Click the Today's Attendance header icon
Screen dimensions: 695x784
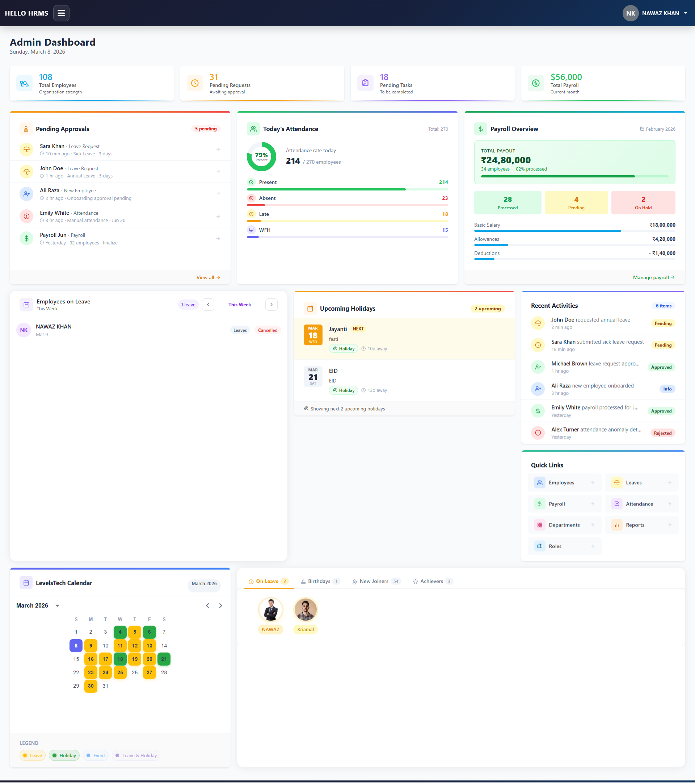[253, 129]
